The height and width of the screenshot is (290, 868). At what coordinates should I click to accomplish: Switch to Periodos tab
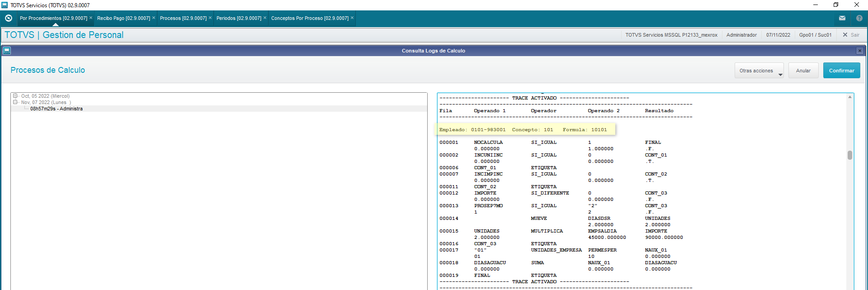[x=239, y=18]
